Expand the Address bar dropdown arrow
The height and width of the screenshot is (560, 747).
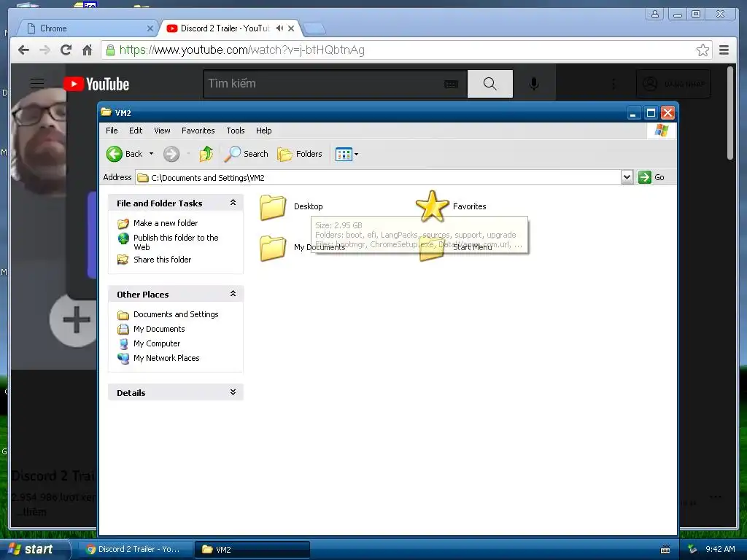627,177
